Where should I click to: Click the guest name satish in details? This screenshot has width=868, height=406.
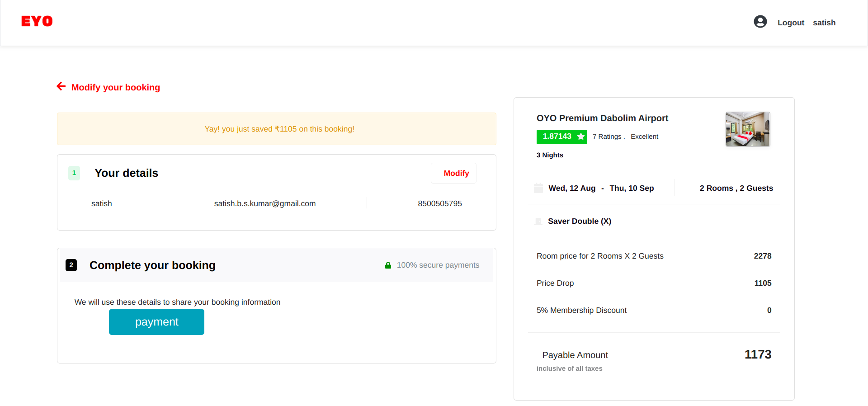[x=102, y=203]
